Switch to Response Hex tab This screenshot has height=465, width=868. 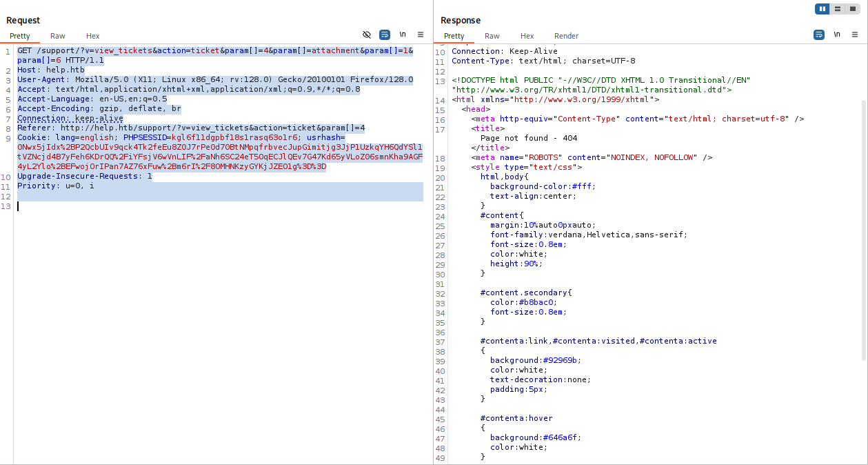pyautogui.click(x=527, y=36)
